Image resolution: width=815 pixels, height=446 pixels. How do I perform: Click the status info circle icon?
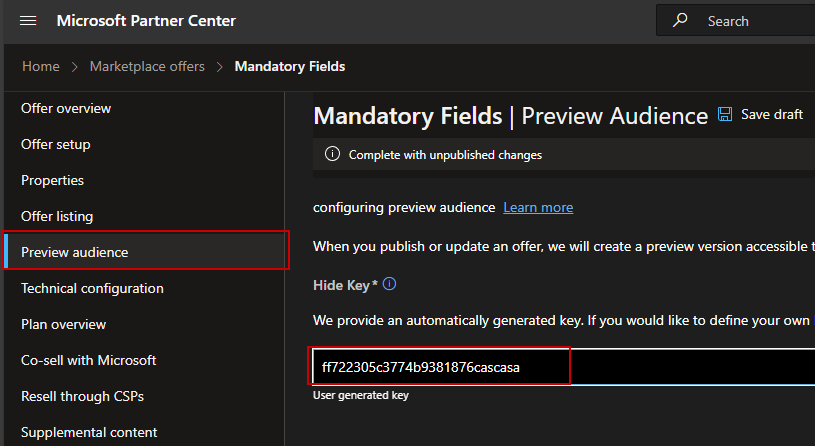coord(332,154)
